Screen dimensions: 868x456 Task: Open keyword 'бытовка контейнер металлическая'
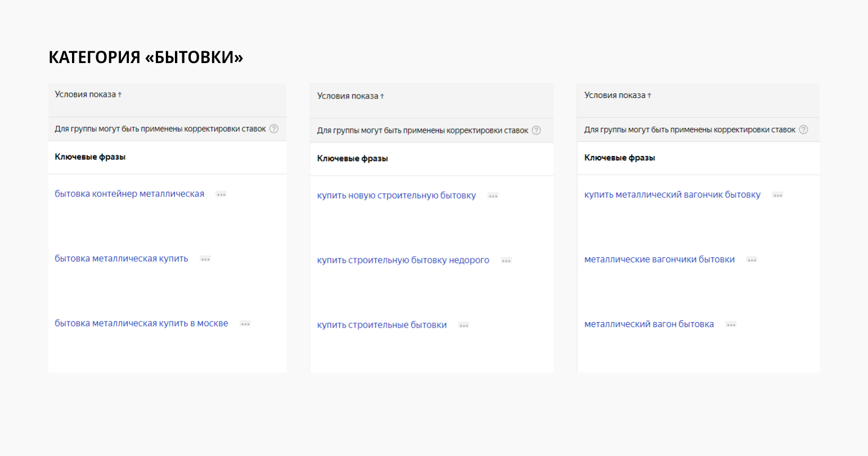click(129, 194)
